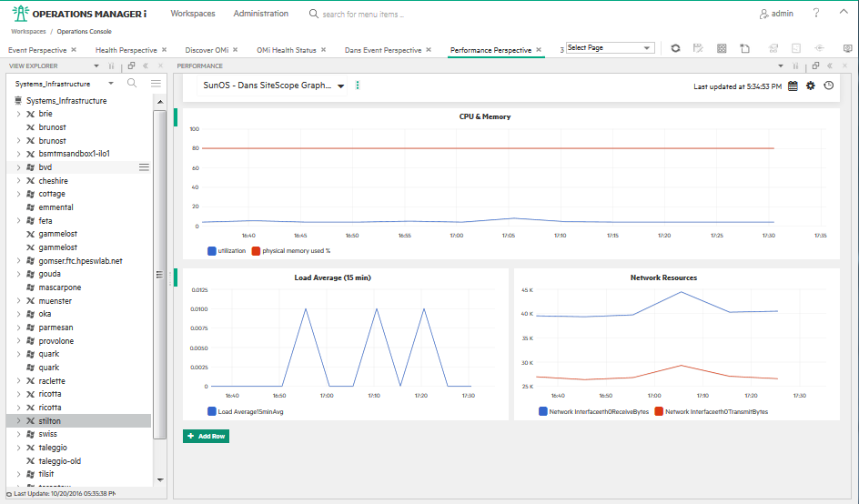This screenshot has height=504, width=859.
Task: Select the parmesan node
Action: [x=56, y=328]
